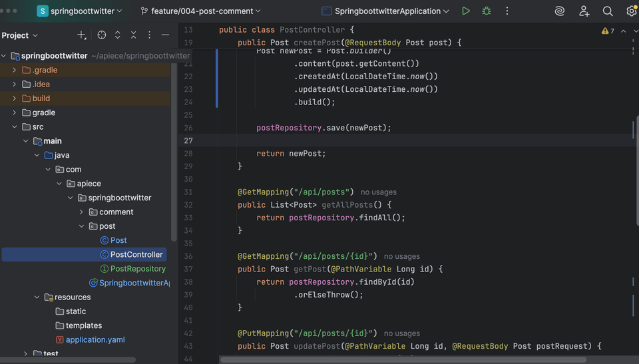This screenshot has width=639, height=364.
Task: Collapse the apiece package chevron
Action: click(x=59, y=184)
